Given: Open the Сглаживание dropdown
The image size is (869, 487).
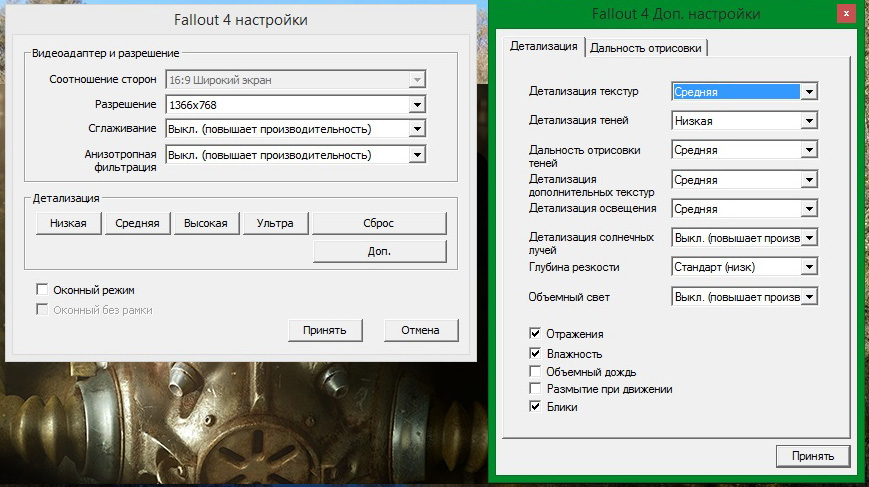Looking at the screenshot, I should pos(295,129).
